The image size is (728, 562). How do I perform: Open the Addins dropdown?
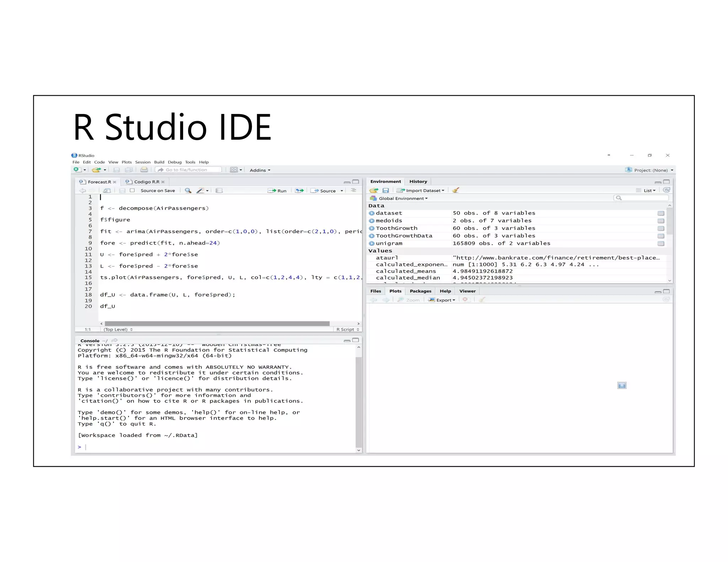pyautogui.click(x=260, y=170)
